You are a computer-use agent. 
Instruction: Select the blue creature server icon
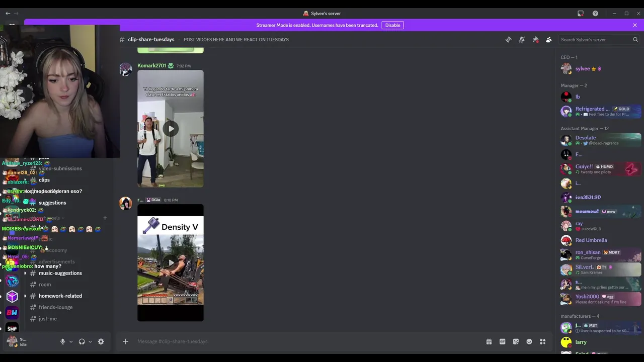[x=12, y=281]
